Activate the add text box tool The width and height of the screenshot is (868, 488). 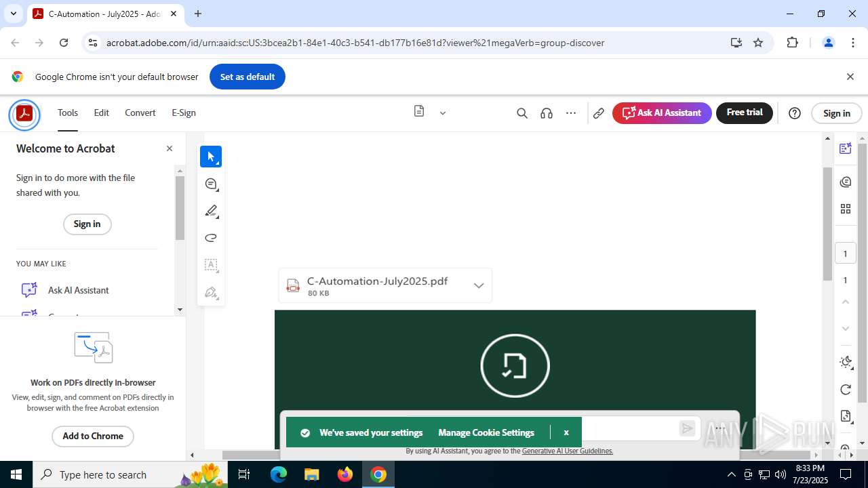(211, 265)
